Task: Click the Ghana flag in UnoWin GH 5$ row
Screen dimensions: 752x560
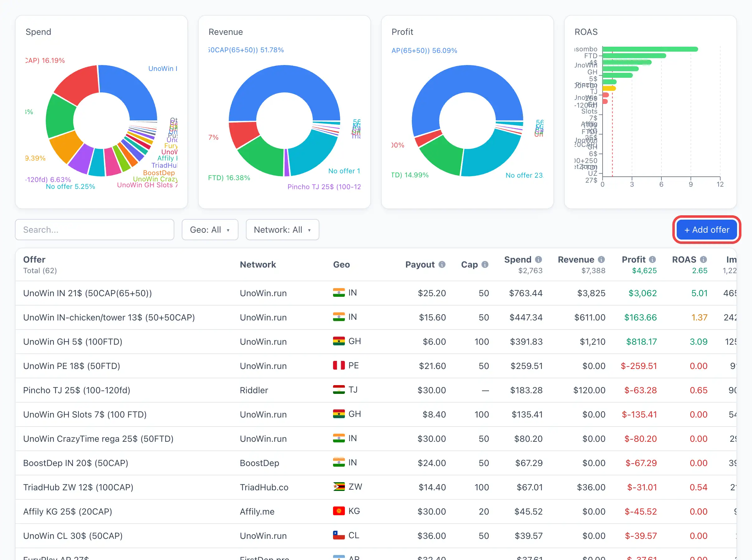Action: (x=339, y=341)
